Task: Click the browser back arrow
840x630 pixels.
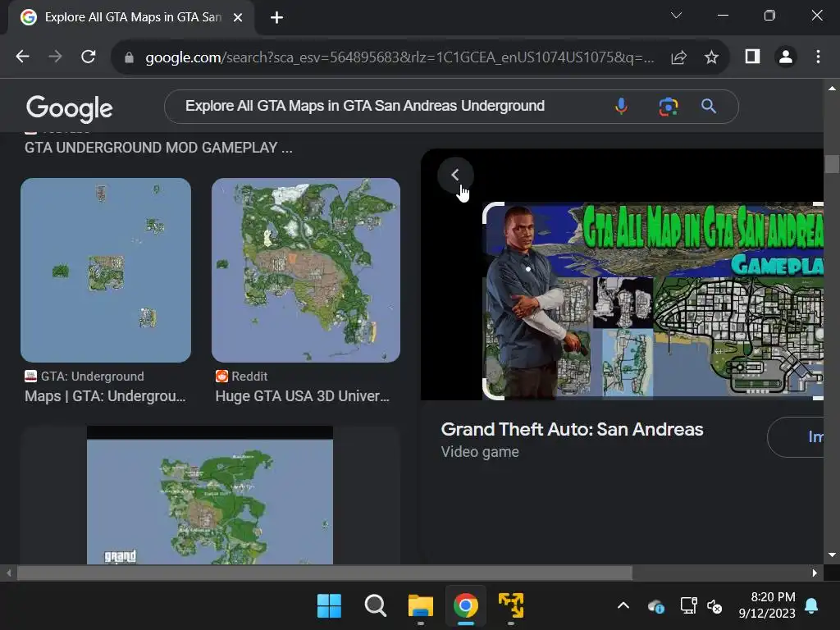Action: pos(22,57)
